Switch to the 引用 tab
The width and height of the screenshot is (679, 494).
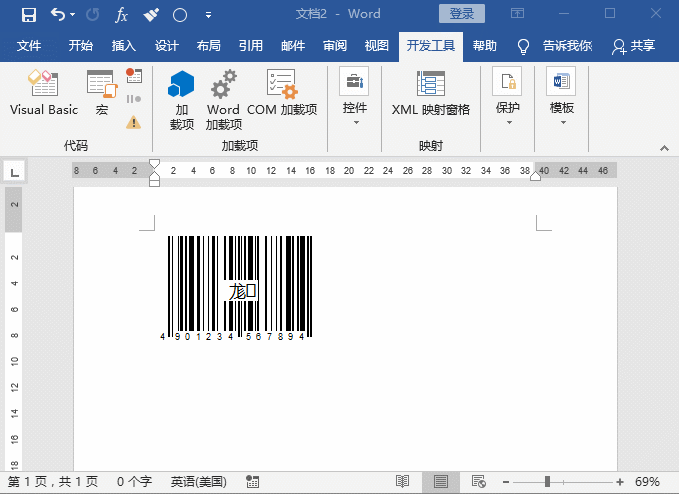click(251, 45)
